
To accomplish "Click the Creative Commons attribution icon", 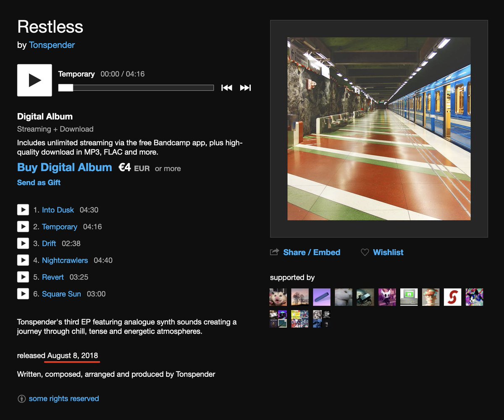I will click(x=21, y=399).
